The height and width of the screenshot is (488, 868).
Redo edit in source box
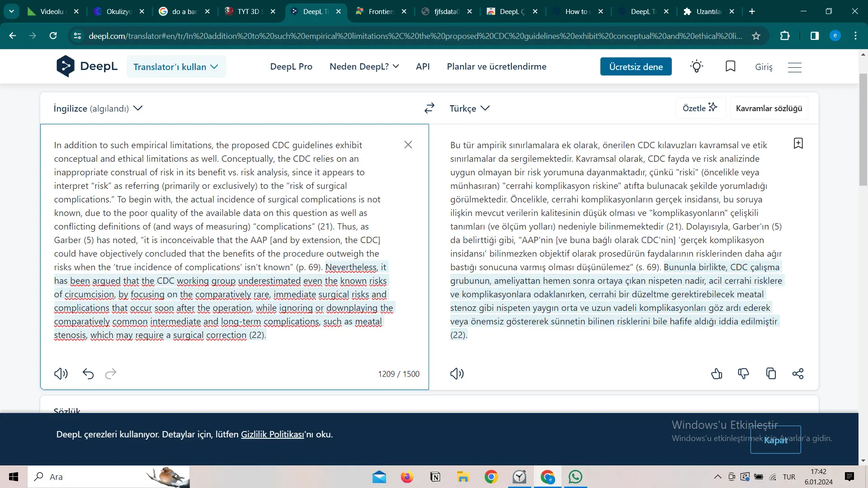(x=111, y=374)
